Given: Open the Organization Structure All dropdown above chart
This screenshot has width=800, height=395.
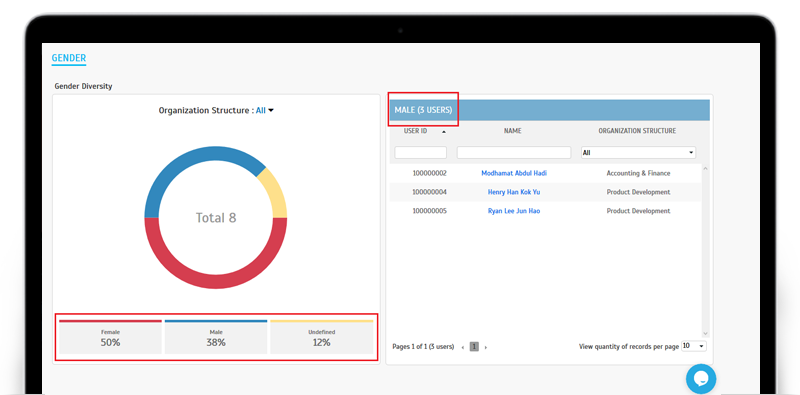Looking at the screenshot, I should click(265, 110).
